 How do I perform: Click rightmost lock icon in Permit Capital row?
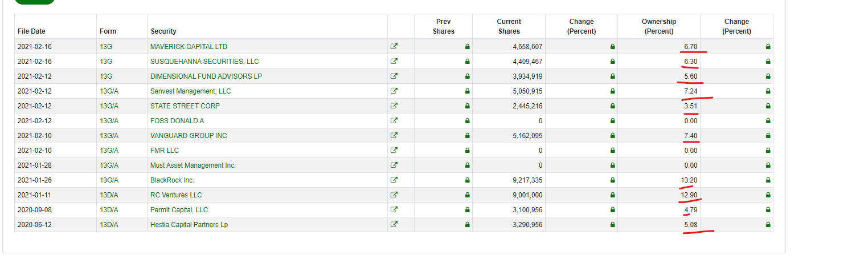pyautogui.click(x=768, y=210)
